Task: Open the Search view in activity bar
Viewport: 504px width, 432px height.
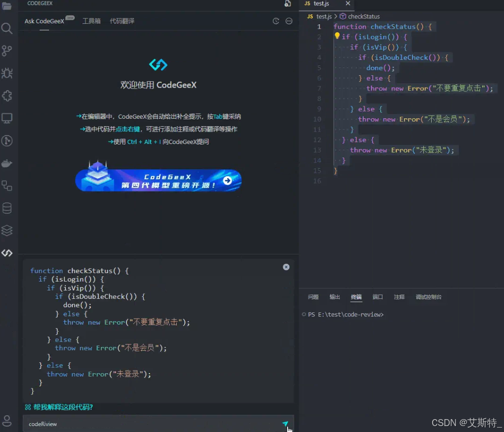Action: click(x=7, y=28)
